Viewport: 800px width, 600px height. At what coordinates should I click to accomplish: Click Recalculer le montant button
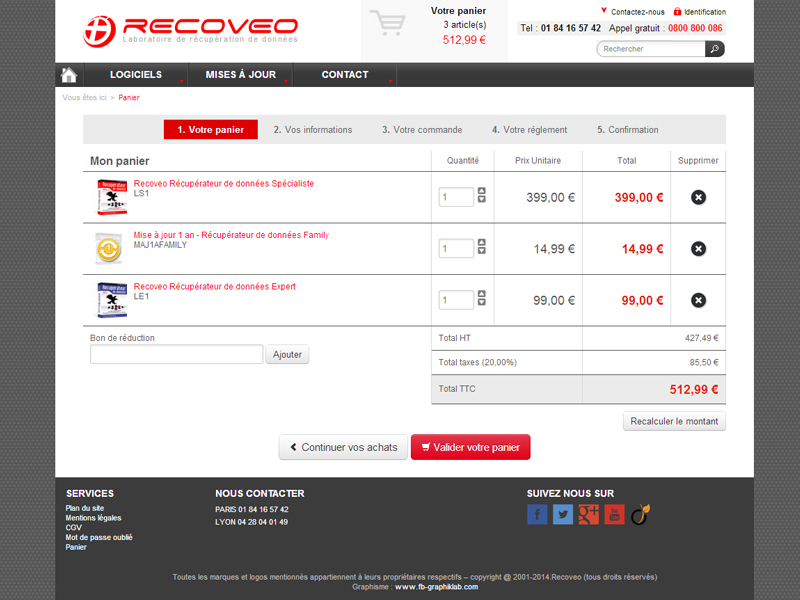[x=674, y=421]
